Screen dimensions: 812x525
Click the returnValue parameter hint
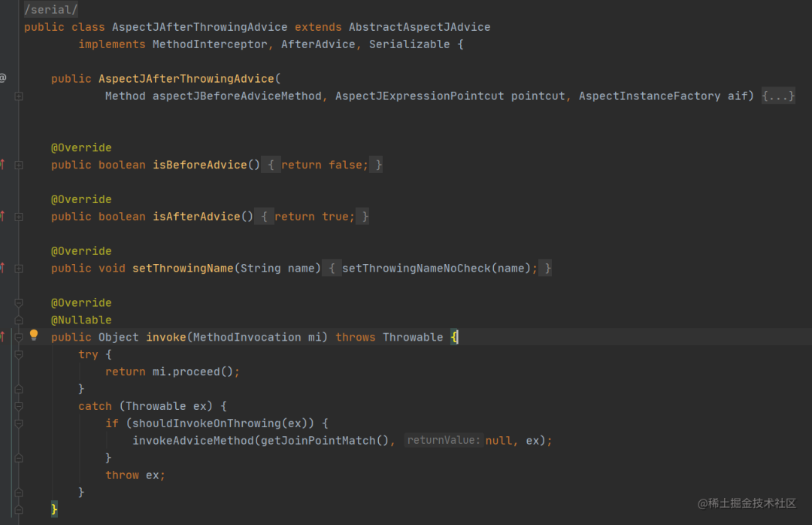click(444, 440)
